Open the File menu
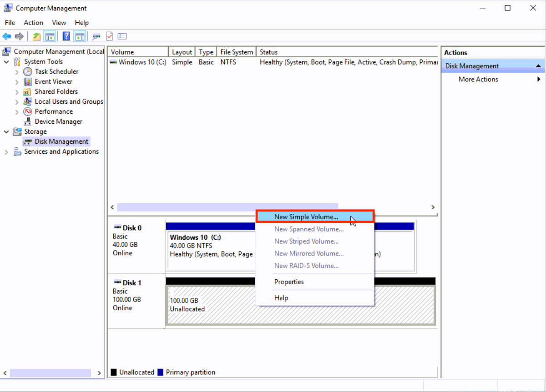This screenshot has height=392, width=546. [x=10, y=23]
